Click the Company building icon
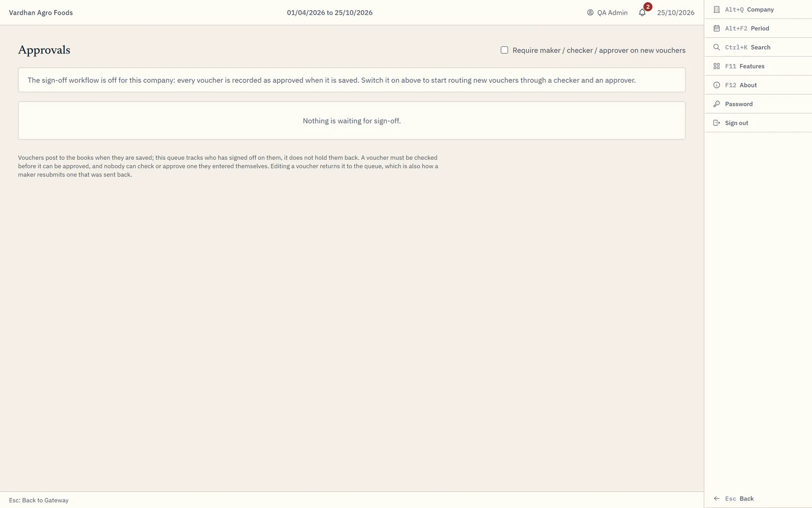812x508 pixels. tap(717, 10)
